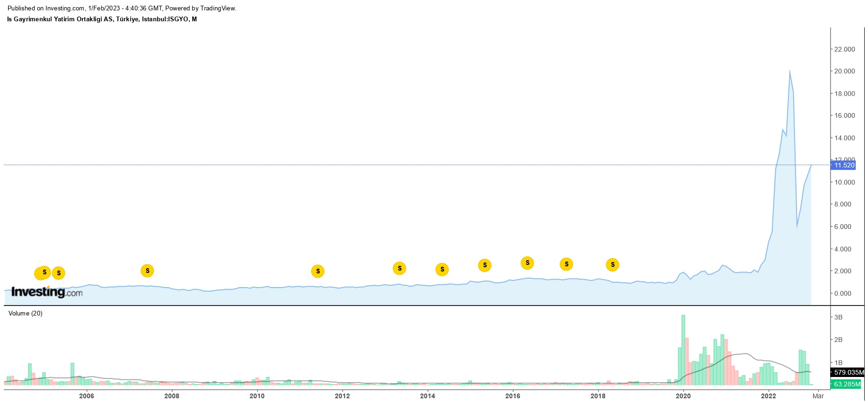
Task: Select the S split marker in 2014
Action: click(x=442, y=269)
